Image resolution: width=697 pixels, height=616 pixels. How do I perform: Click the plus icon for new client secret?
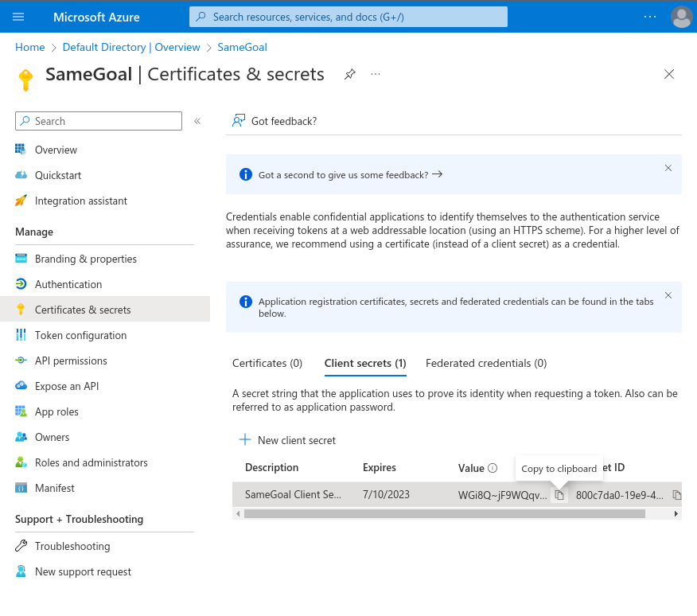(x=245, y=440)
